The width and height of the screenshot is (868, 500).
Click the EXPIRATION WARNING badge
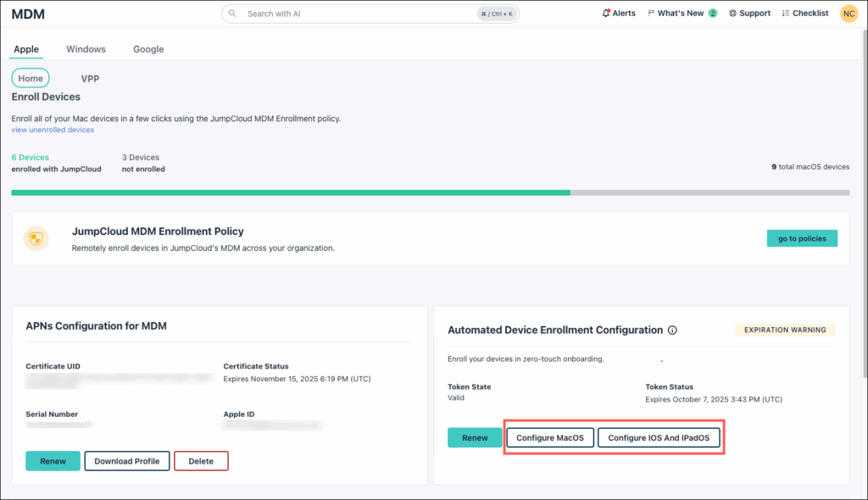(x=785, y=330)
